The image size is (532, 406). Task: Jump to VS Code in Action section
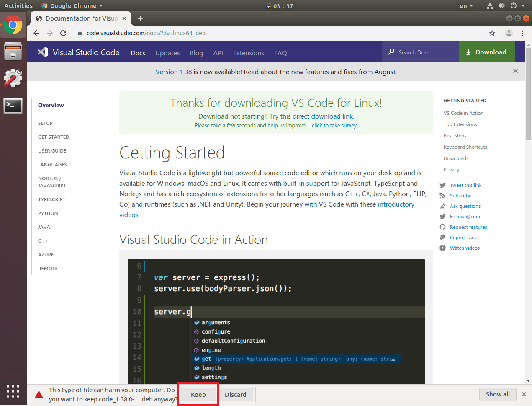pos(463,113)
